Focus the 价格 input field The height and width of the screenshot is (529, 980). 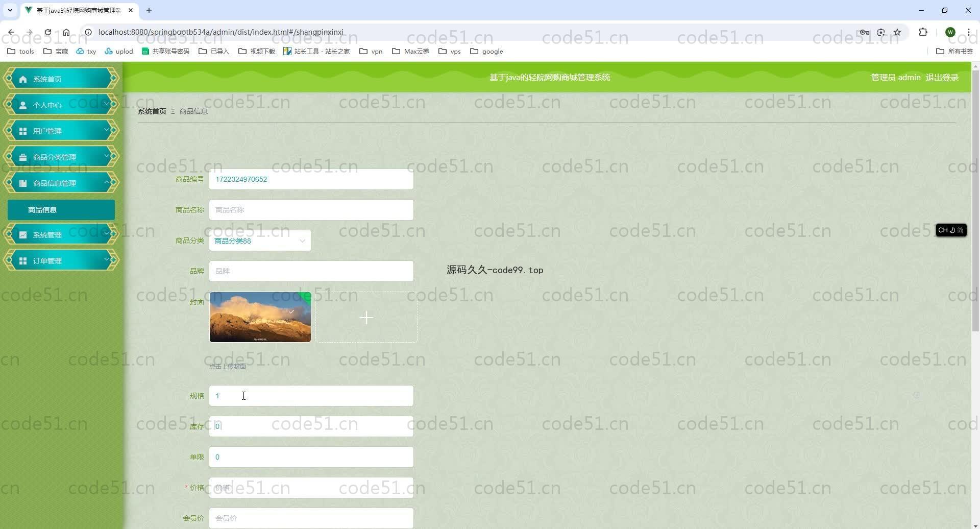coord(311,488)
